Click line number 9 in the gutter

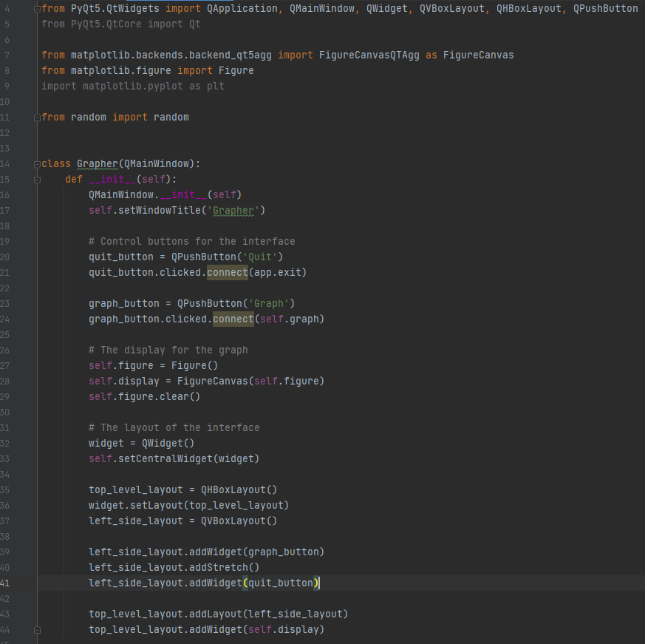pos(7,86)
